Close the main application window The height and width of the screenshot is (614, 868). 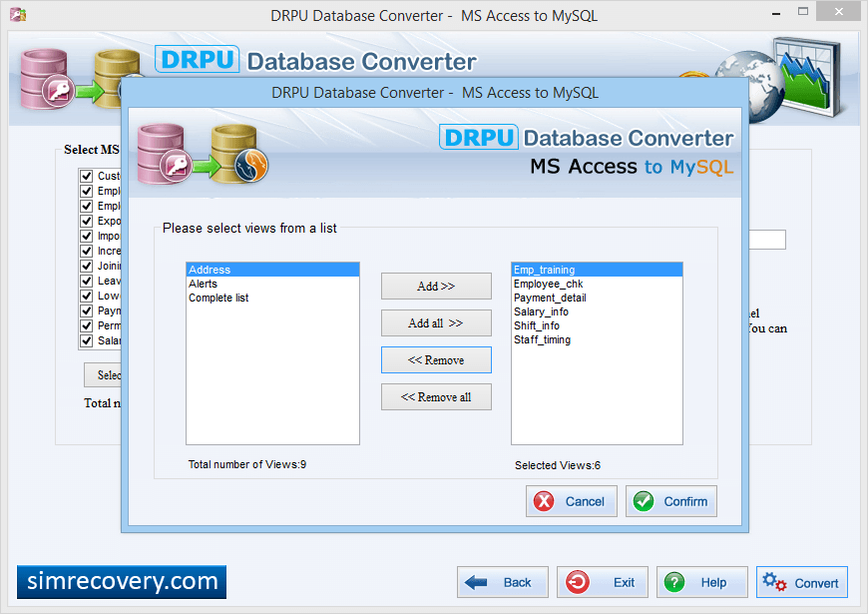(x=839, y=12)
